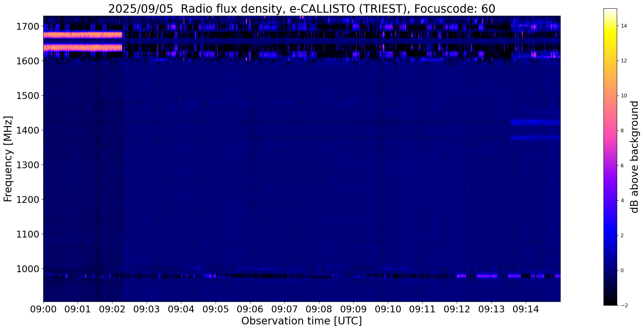Click the colorbar tick label 10
The height and width of the screenshot is (330, 644).
[624, 96]
